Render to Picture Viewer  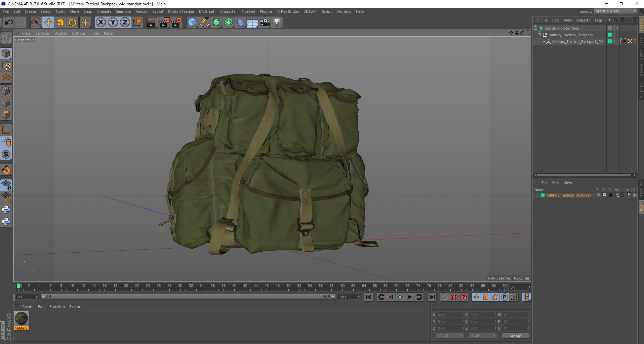(x=164, y=23)
